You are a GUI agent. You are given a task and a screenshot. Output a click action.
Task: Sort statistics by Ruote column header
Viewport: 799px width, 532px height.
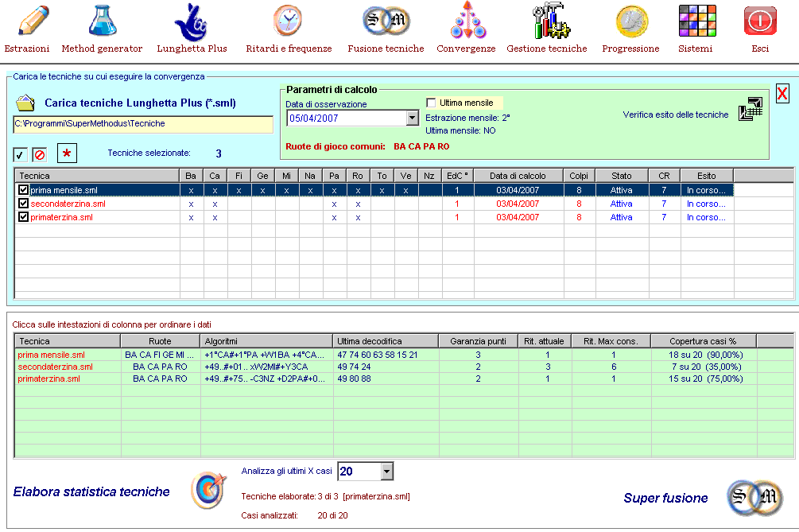click(160, 341)
